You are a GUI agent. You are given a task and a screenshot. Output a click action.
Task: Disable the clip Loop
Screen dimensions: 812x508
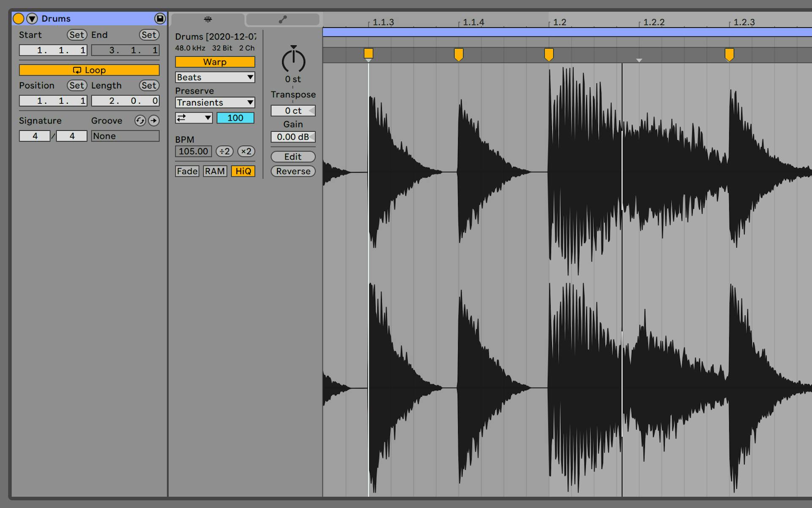[89, 70]
